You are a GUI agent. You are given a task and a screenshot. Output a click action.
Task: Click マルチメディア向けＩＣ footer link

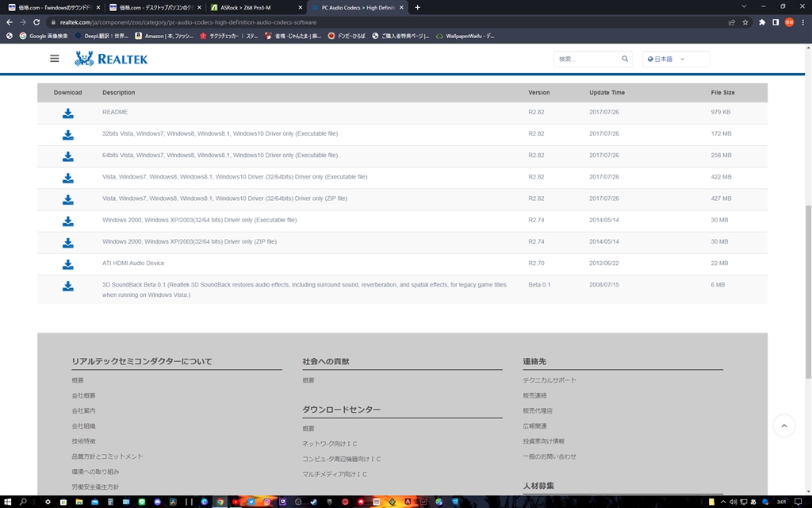pyautogui.click(x=335, y=475)
